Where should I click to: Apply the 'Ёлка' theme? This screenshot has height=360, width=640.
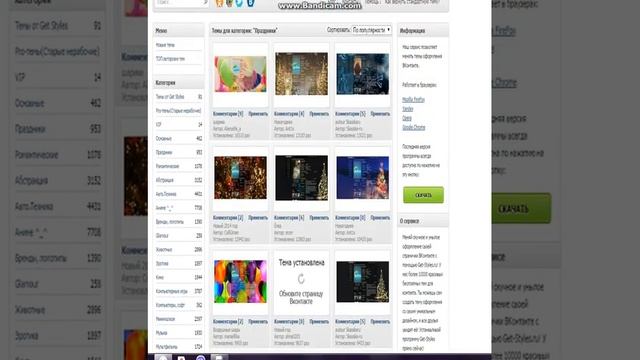click(x=319, y=218)
